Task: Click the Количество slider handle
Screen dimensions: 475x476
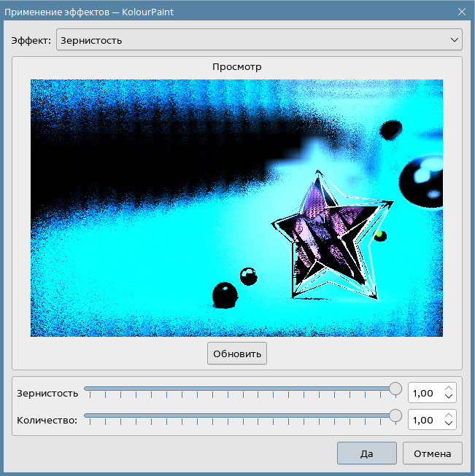Action: [x=395, y=415]
